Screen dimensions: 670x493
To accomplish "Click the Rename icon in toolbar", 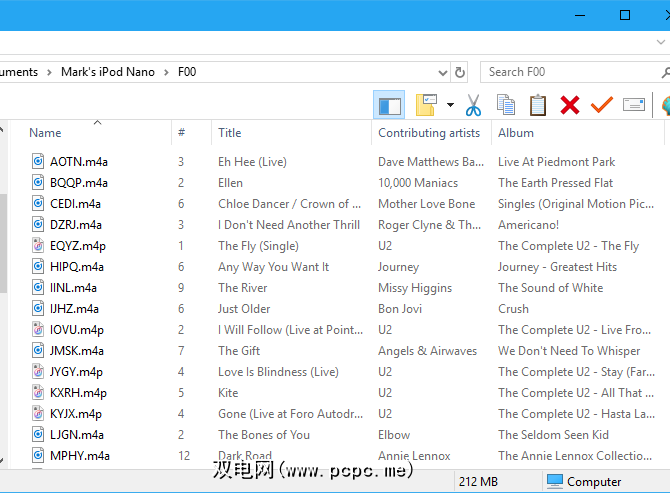I will [x=634, y=105].
